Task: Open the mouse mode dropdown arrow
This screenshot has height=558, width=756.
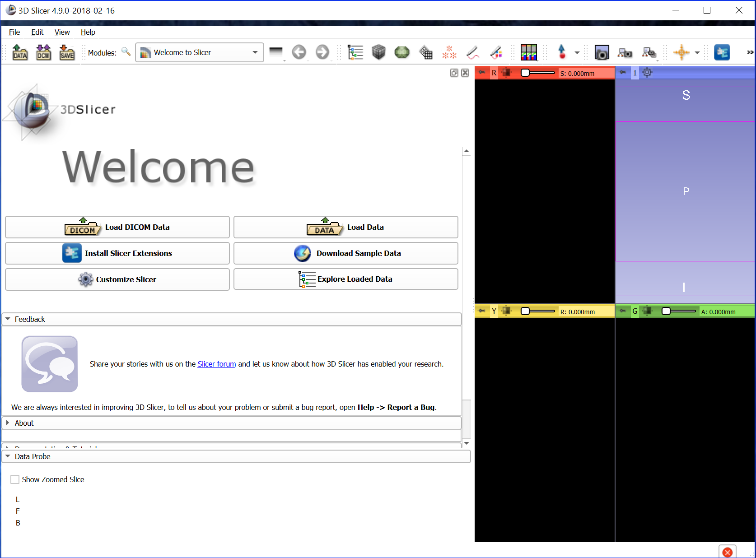Action: click(577, 53)
